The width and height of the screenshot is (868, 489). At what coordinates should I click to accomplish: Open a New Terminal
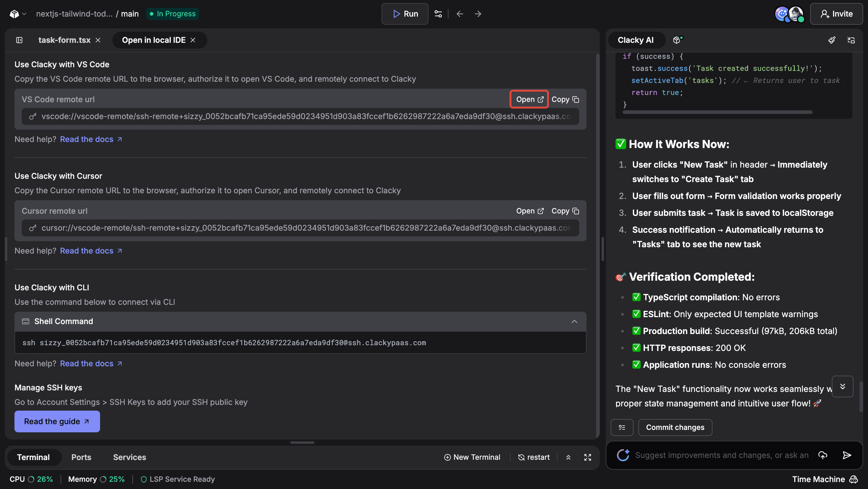tap(472, 457)
